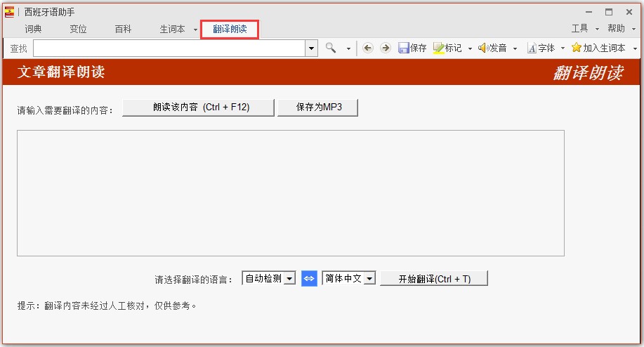The image size is (644, 347).
Task: Open the 自动检测 source language dropdown
Action: click(269, 278)
